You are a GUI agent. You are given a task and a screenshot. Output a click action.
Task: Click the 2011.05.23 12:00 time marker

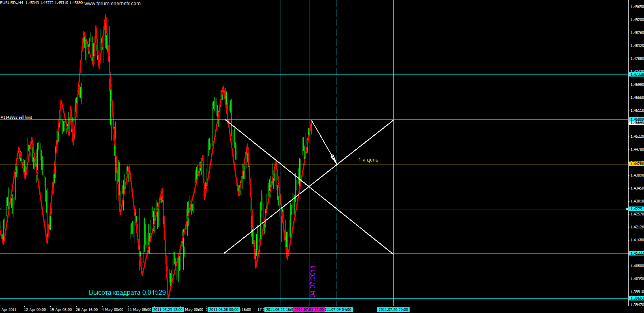click(x=168, y=310)
